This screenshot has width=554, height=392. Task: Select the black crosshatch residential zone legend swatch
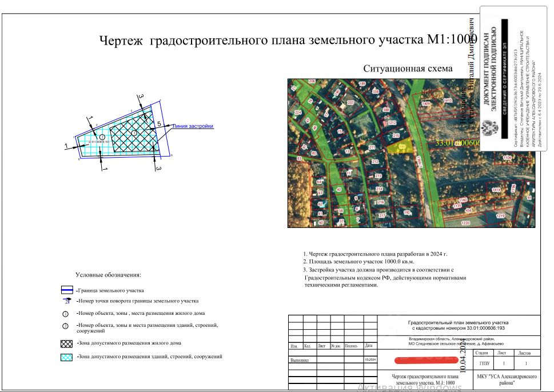click(67, 343)
